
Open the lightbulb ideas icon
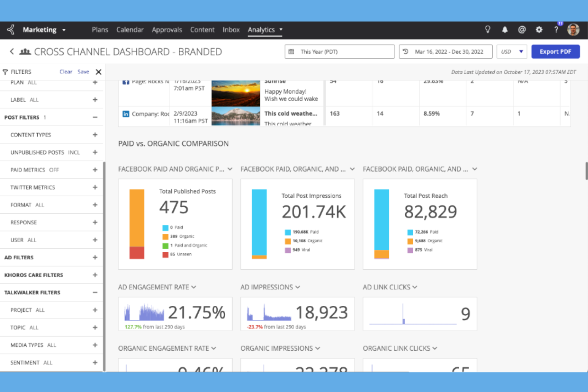pyautogui.click(x=487, y=29)
